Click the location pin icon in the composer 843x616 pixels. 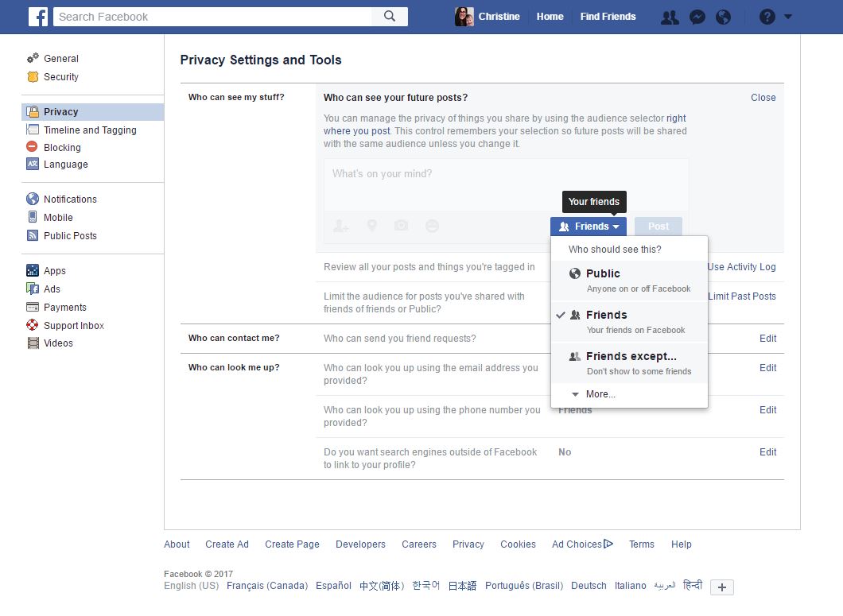point(371,225)
